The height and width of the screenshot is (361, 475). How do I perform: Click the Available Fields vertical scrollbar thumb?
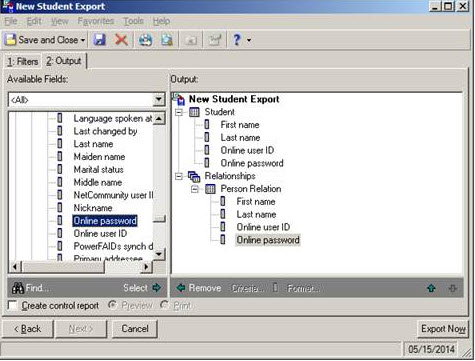[159, 219]
